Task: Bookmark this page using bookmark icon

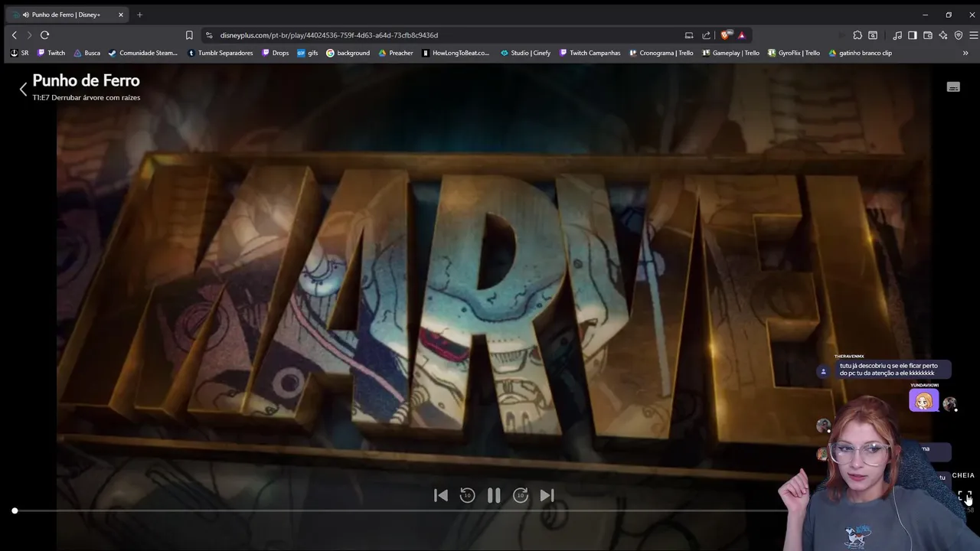Action: click(189, 35)
